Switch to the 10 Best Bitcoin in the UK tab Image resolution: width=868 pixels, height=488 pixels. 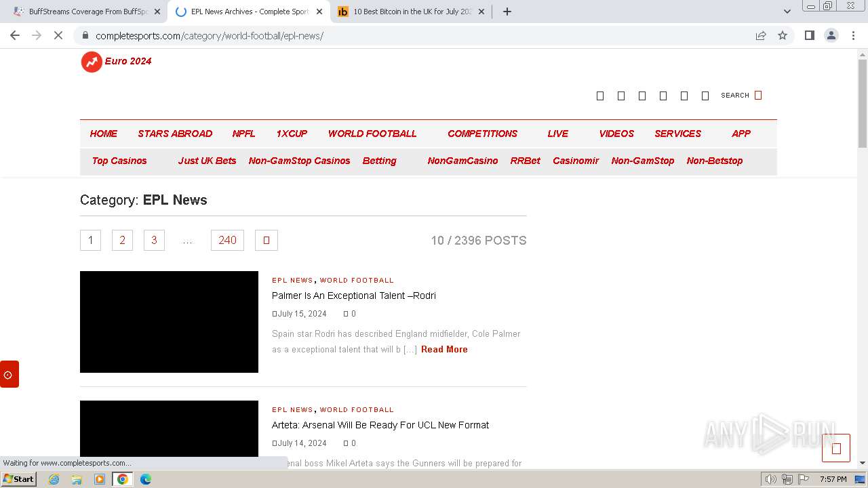[412, 12]
